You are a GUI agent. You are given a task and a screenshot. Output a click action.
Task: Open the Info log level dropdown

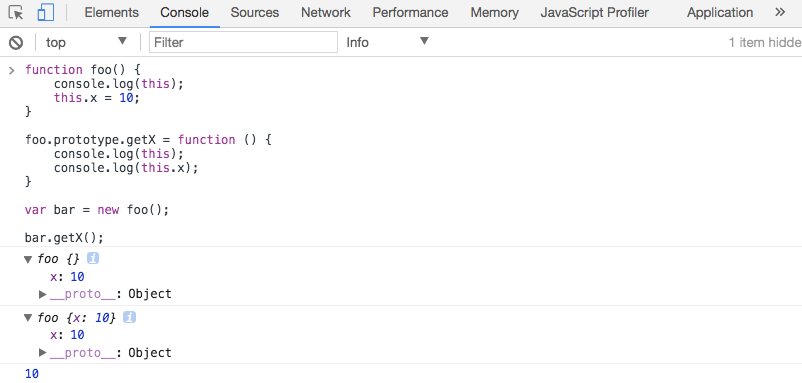click(x=387, y=42)
